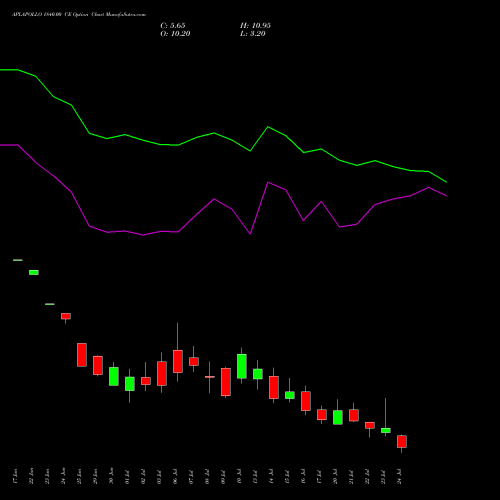Select the 10 Jul date label
This screenshot has height=500, width=500.
[x=239, y=476]
